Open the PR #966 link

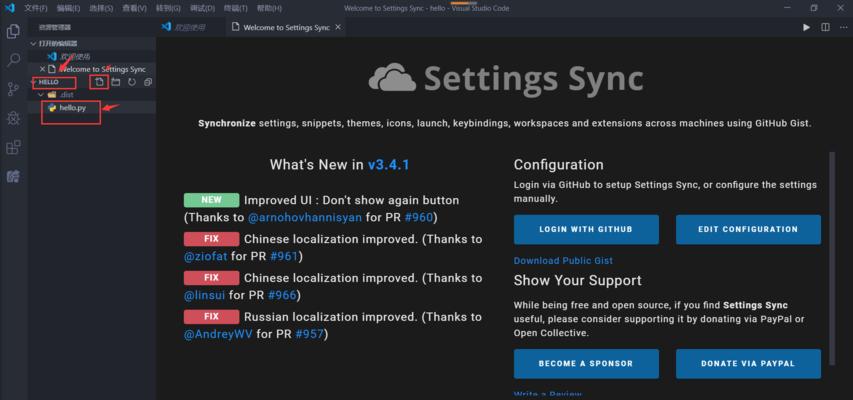[x=282, y=295]
